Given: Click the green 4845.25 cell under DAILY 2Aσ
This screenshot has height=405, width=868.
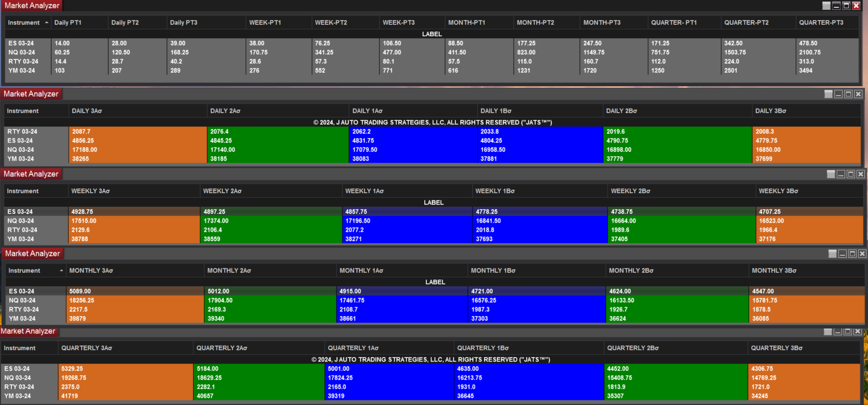Looking at the screenshot, I should (278, 141).
